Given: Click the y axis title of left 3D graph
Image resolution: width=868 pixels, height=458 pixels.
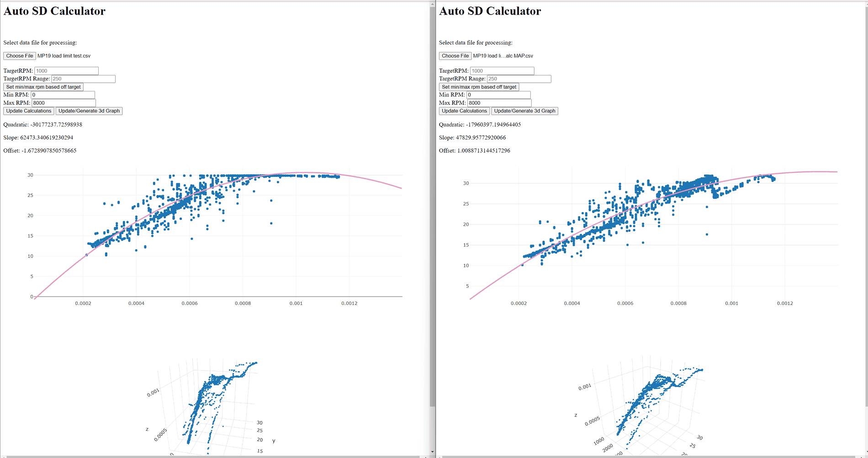Looking at the screenshot, I should [274, 441].
